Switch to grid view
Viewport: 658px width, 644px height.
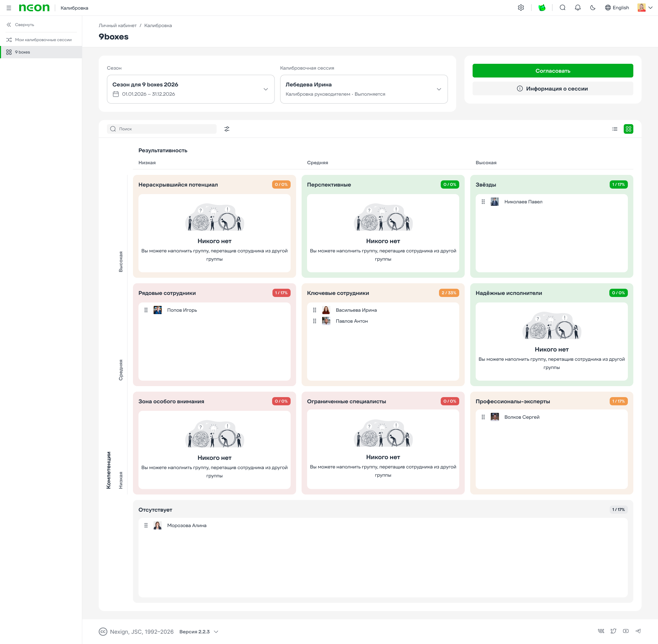(x=629, y=129)
